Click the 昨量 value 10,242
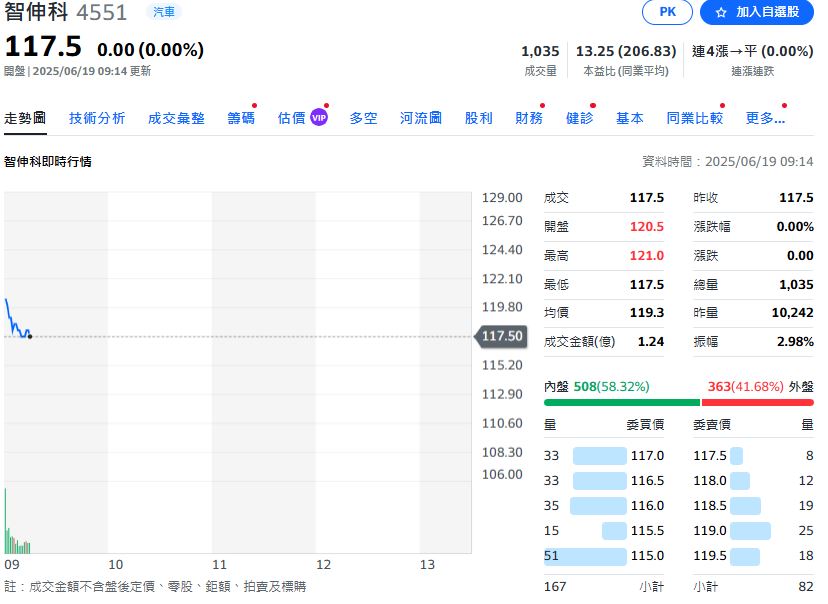Screen dimensions: 828x604 click(x=792, y=313)
